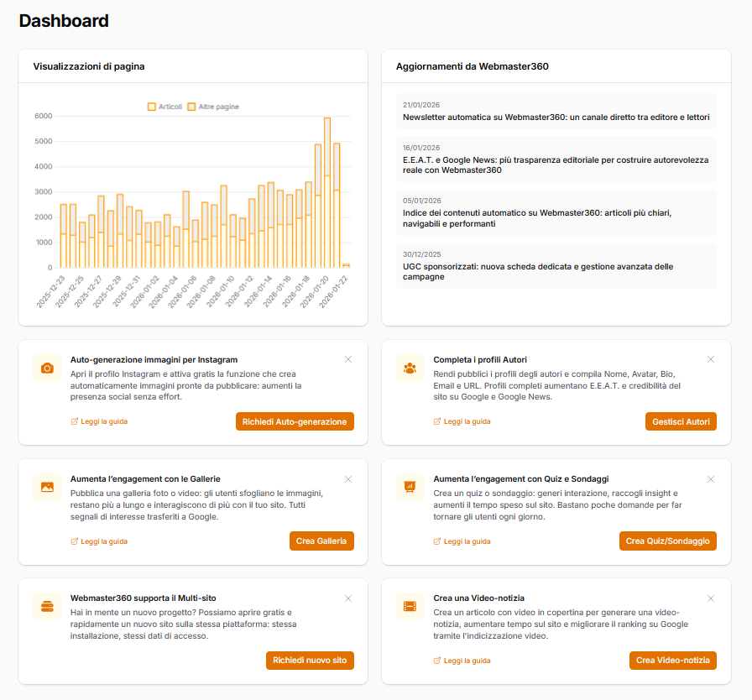The image size is (752, 700).
Task: Click the video icon on the Crea una Video-notizia card
Action: coord(409,607)
